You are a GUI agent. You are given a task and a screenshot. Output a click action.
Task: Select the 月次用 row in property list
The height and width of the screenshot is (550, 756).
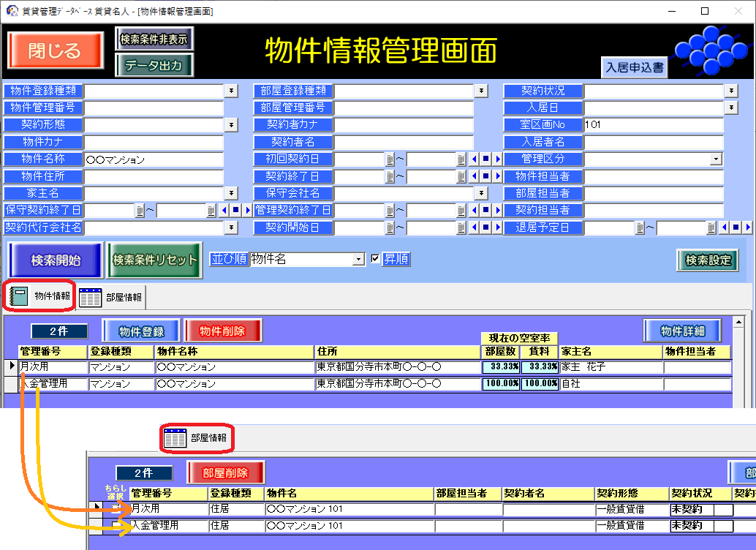coord(53,366)
